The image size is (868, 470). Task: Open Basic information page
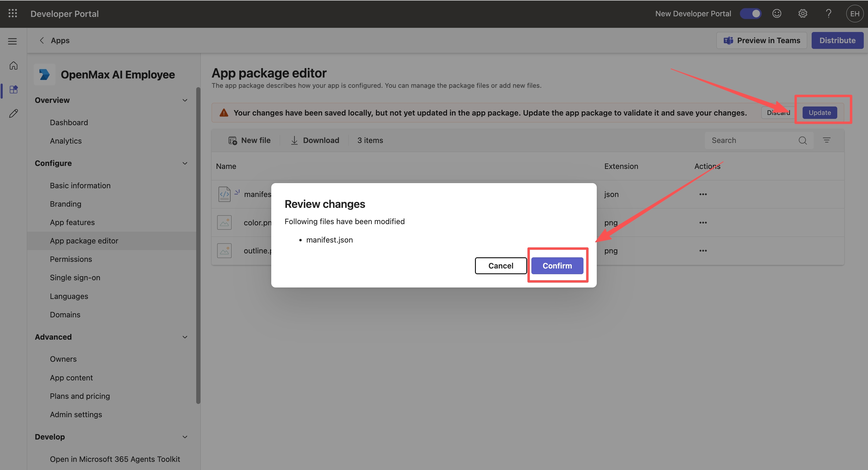(x=80, y=186)
